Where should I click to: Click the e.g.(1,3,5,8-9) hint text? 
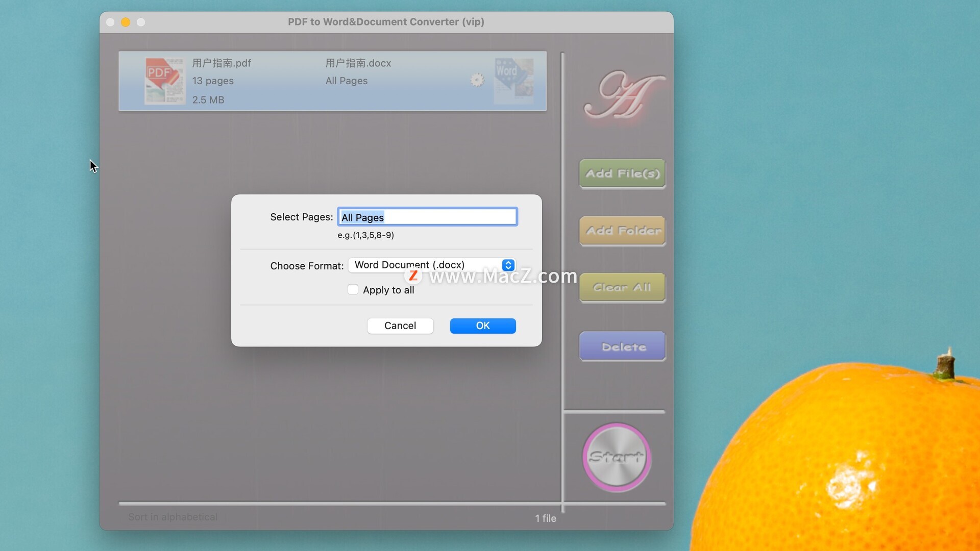pyautogui.click(x=365, y=235)
